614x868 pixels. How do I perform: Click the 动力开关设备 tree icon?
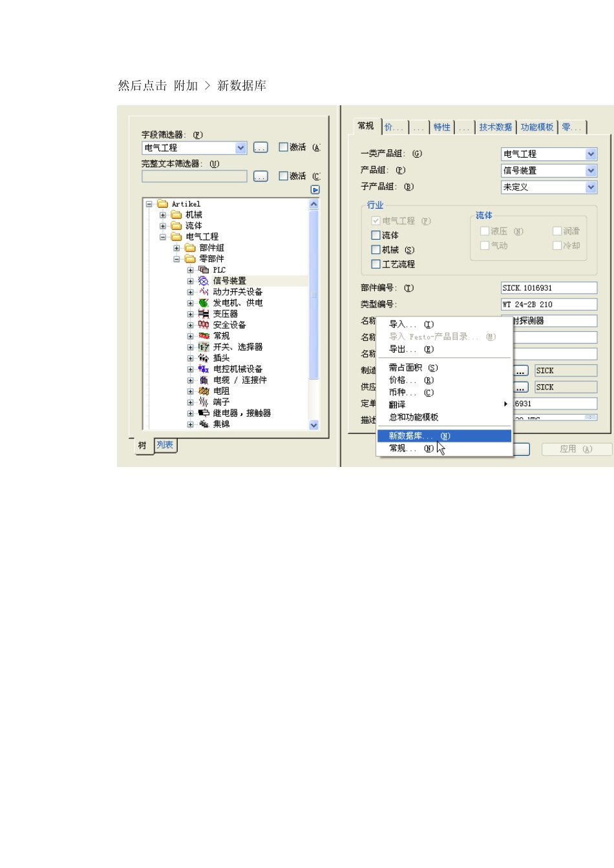coord(204,292)
